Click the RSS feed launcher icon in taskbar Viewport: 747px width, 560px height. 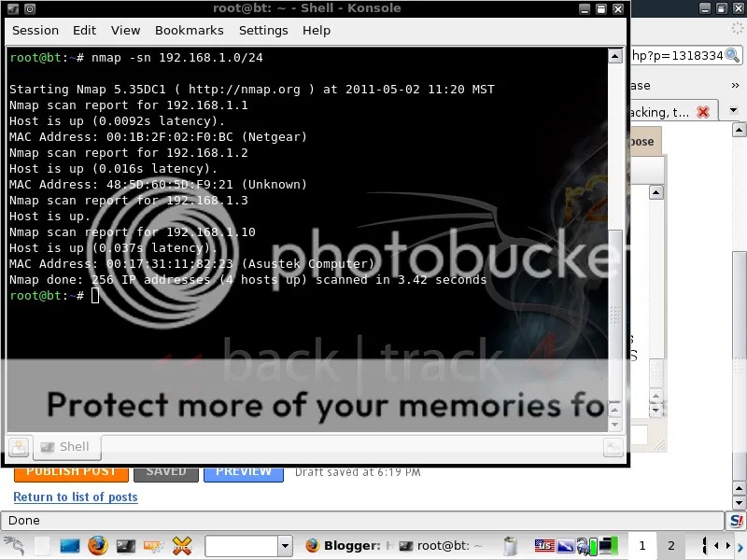click(153, 546)
